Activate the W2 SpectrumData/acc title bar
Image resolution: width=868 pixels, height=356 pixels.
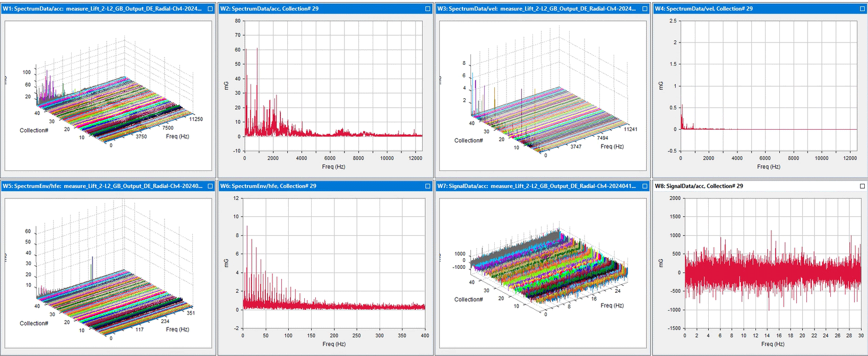pyautogui.click(x=319, y=9)
